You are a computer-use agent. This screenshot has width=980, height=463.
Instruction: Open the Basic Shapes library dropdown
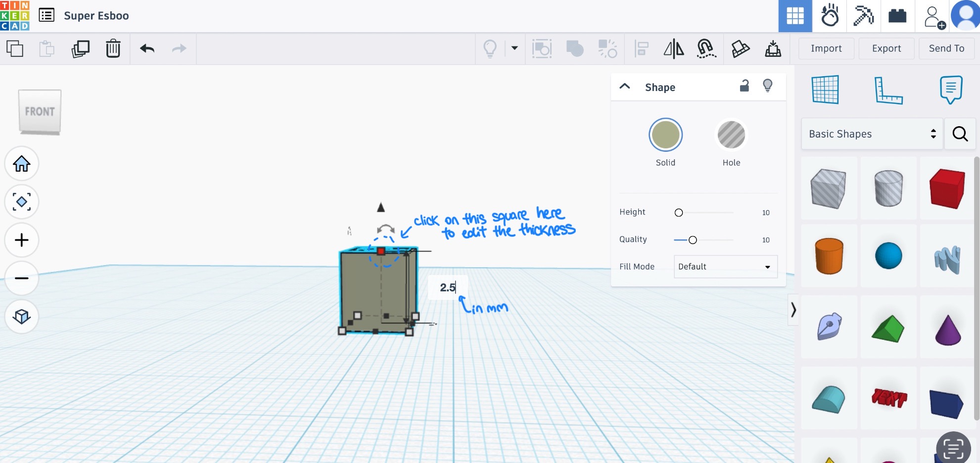click(x=872, y=134)
